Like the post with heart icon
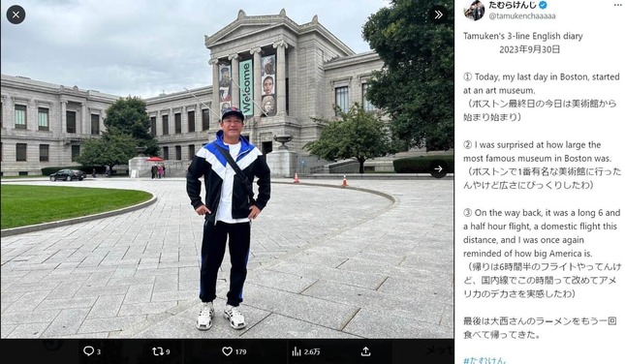625x364 pixels. (x=227, y=351)
